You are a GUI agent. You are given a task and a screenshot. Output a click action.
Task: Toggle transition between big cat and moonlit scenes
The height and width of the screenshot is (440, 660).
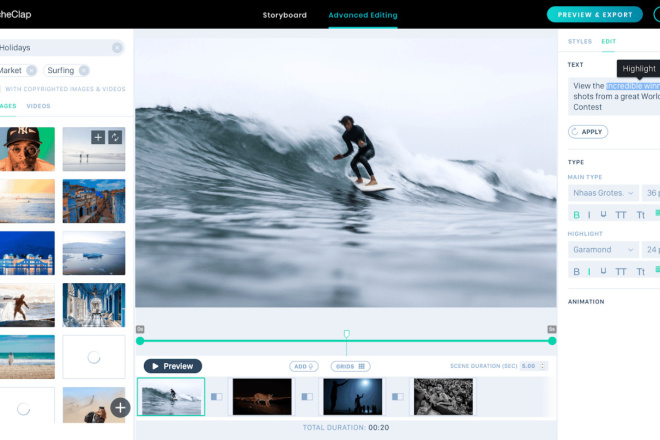point(307,397)
